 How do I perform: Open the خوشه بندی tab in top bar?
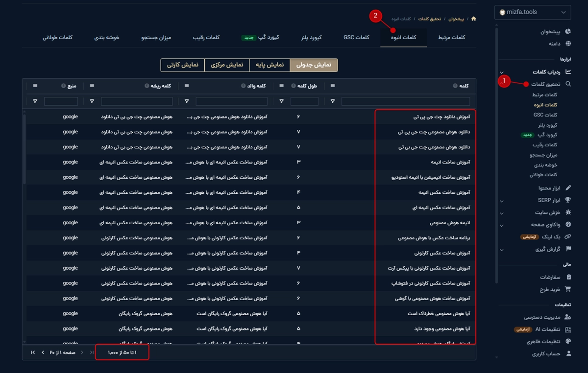(x=107, y=38)
